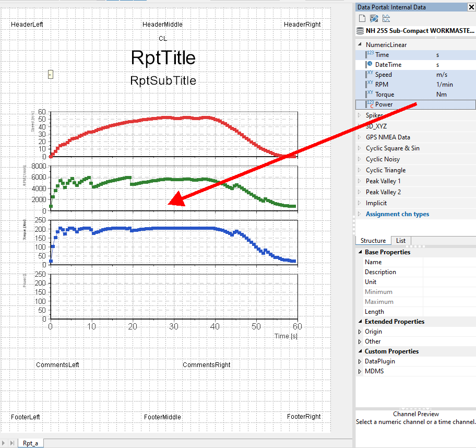Select the Rpt_a sheet tab
The height and width of the screenshot is (448, 476).
click(x=30, y=443)
